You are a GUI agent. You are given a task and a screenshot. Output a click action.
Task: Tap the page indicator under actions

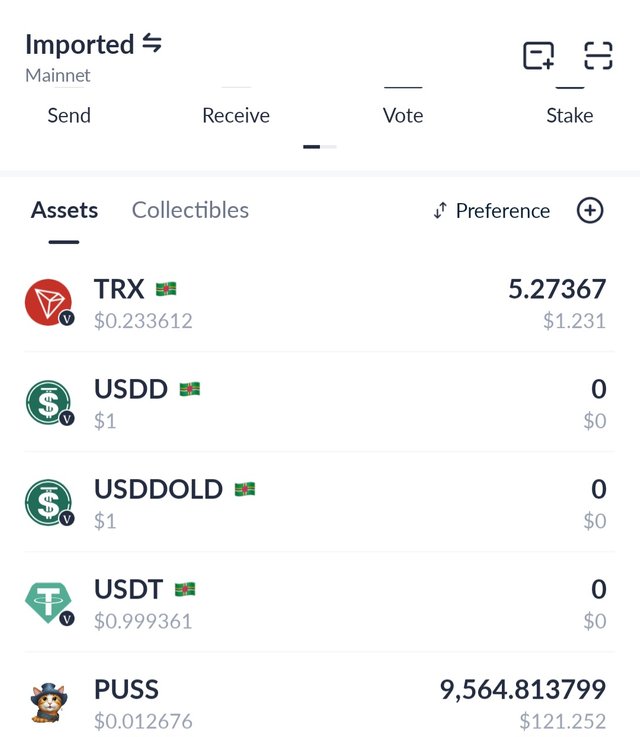coord(320,147)
